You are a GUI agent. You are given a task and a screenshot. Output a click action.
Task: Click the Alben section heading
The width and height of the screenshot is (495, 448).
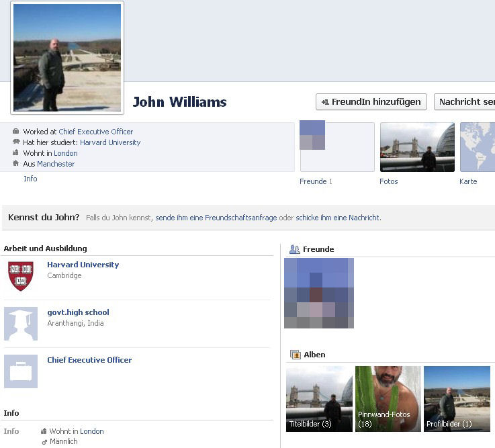(x=314, y=355)
